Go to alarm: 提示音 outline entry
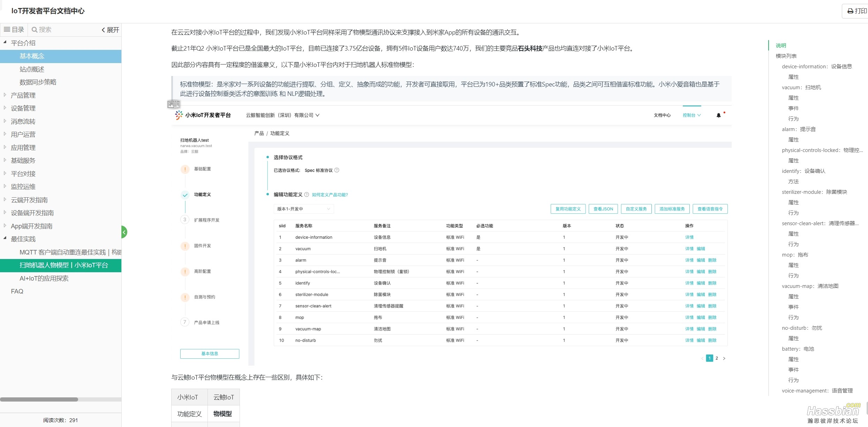The height and width of the screenshot is (427, 868). (x=799, y=129)
